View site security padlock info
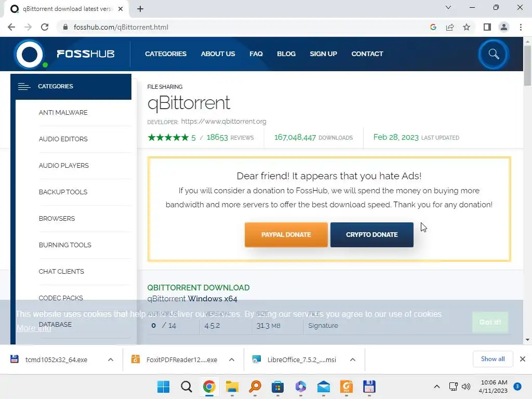This screenshot has height=399, width=532. (x=65, y=27)
